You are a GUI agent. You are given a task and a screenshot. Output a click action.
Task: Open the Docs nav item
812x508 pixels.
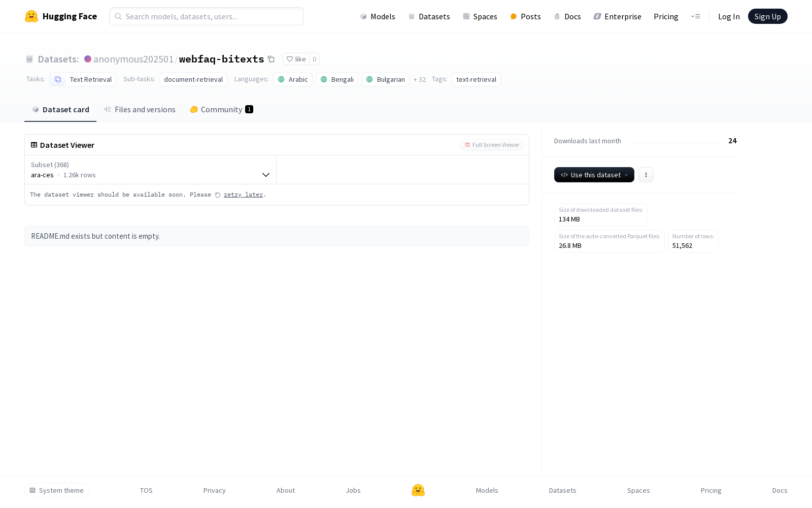(x=567, y=16)
